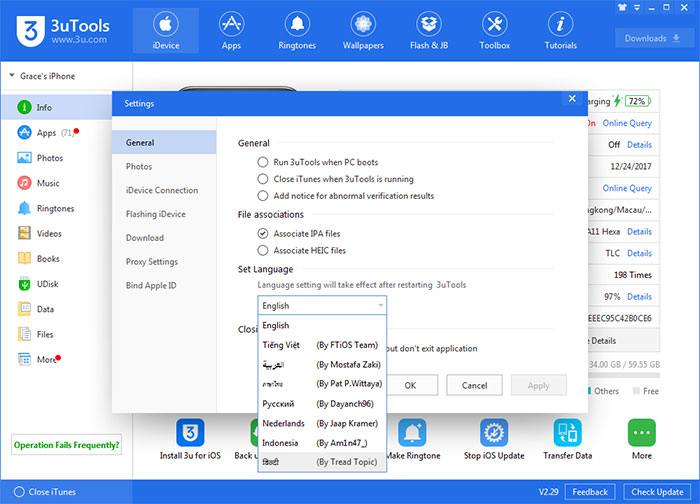Switch to the Proxy Settings tab

click(x=152, y=262)
